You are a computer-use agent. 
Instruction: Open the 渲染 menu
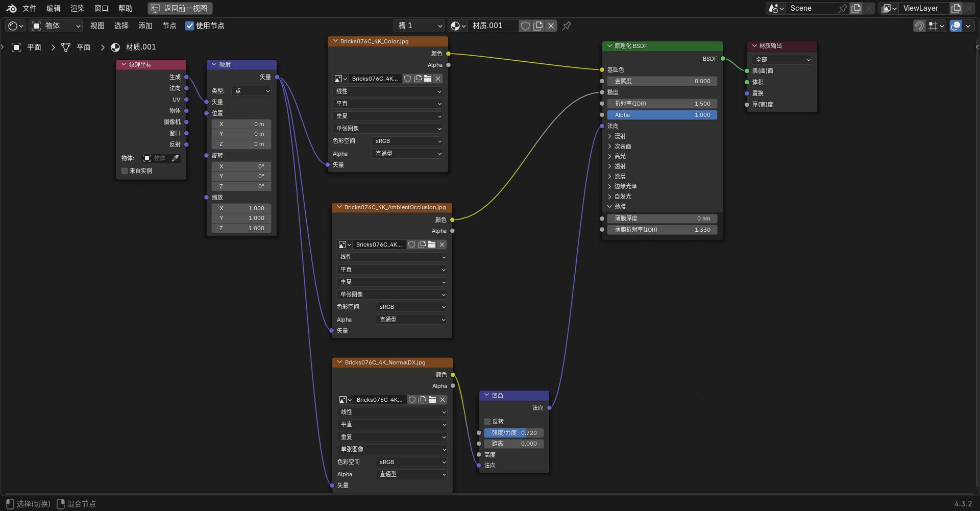[77, 8]
